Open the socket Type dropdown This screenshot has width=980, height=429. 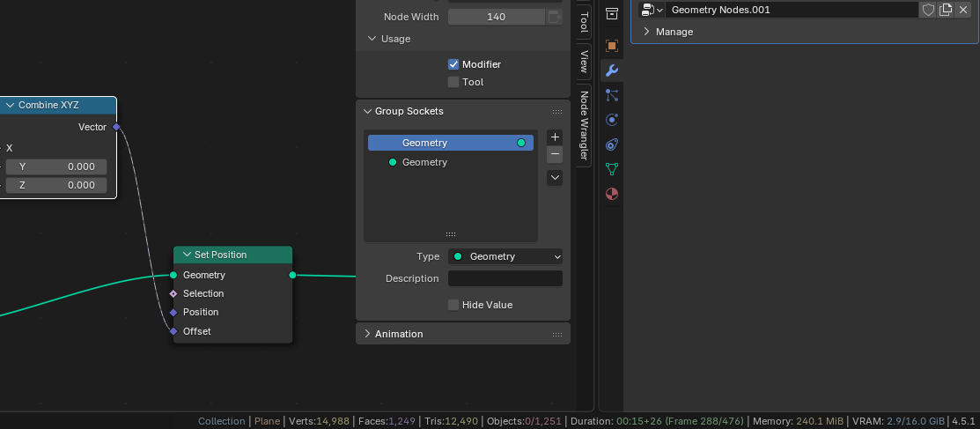tap(505, 256)
